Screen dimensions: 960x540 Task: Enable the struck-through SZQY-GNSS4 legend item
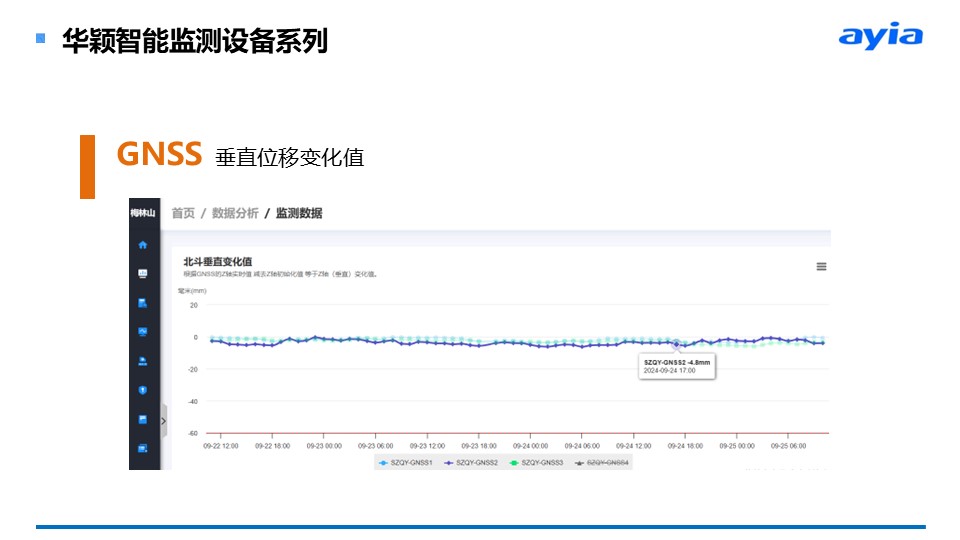[x=602, y=463]
